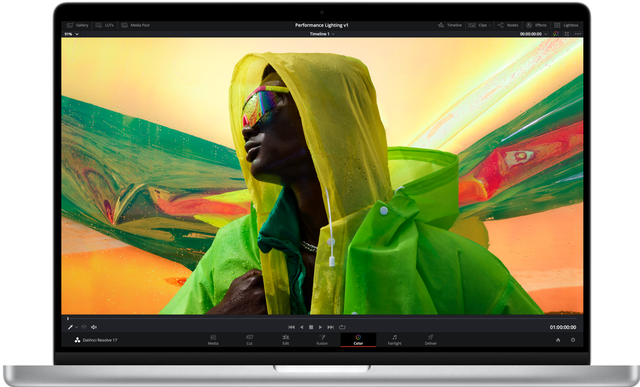
Task: Jump to the first frame
Action: [x=291, y=327]
